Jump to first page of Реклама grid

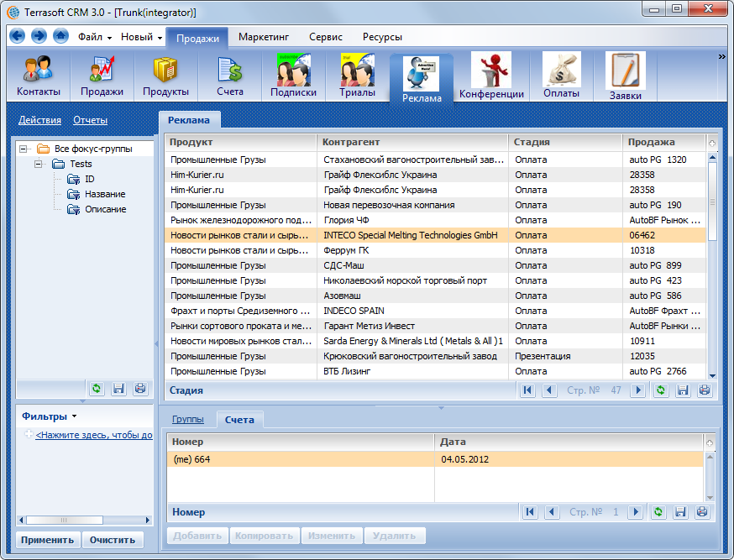tap(527, 390)
